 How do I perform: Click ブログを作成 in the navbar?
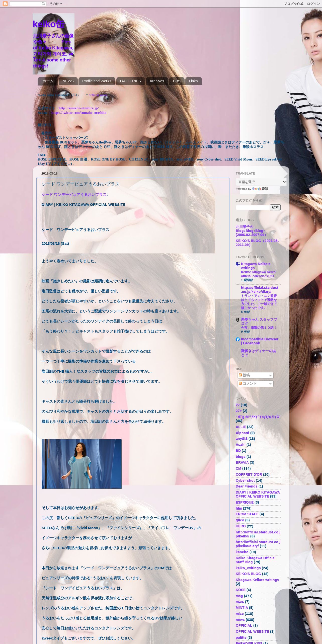(x=293, y=4)
